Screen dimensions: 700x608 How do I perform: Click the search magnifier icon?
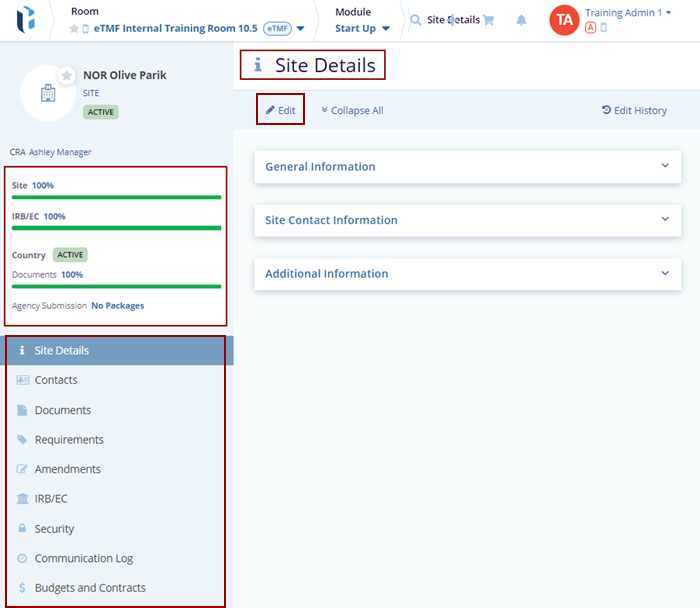[x=415, y=20]
